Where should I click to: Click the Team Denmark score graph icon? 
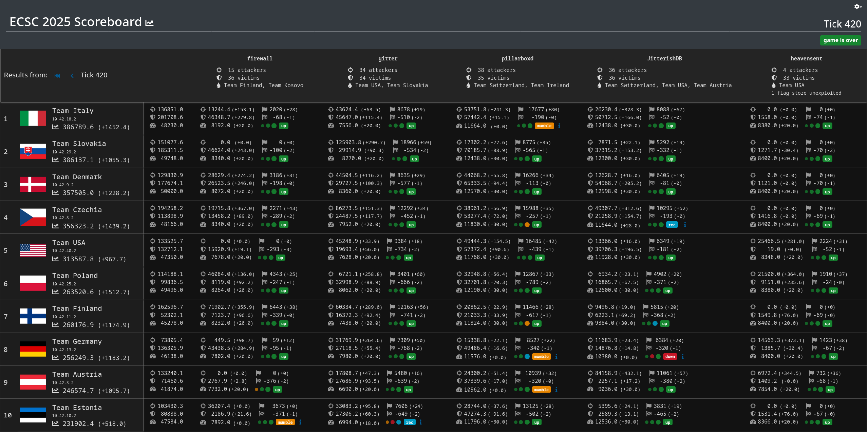pos(55,193)
